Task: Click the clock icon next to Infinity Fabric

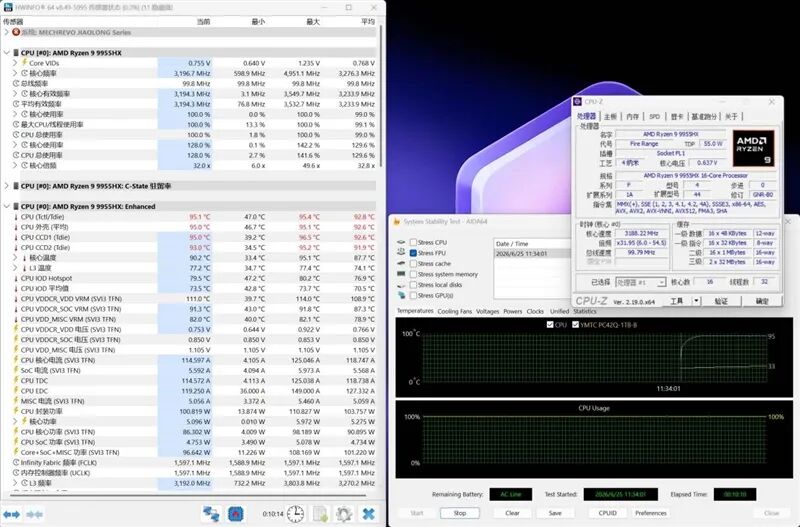Action: (x=16, y=463)
